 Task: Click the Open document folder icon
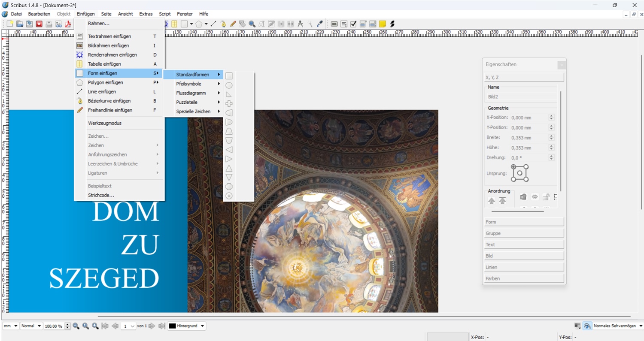20,24
